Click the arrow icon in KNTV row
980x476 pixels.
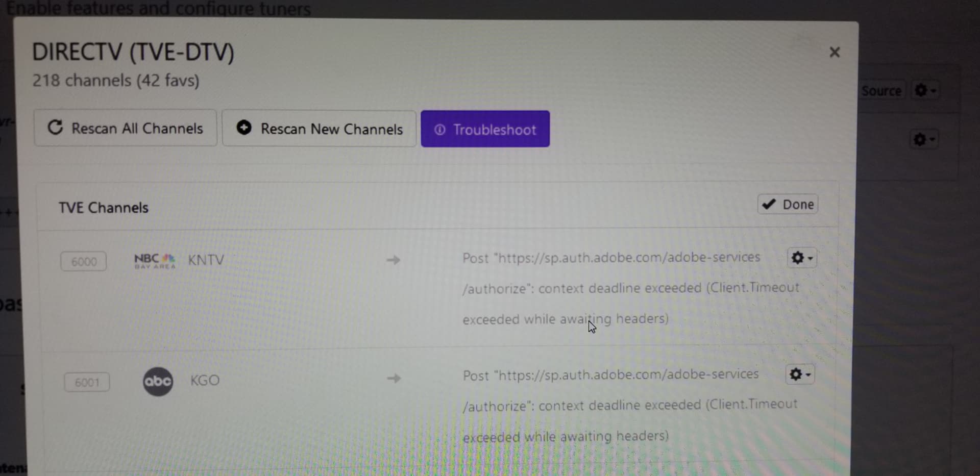[x=393, y=260]
